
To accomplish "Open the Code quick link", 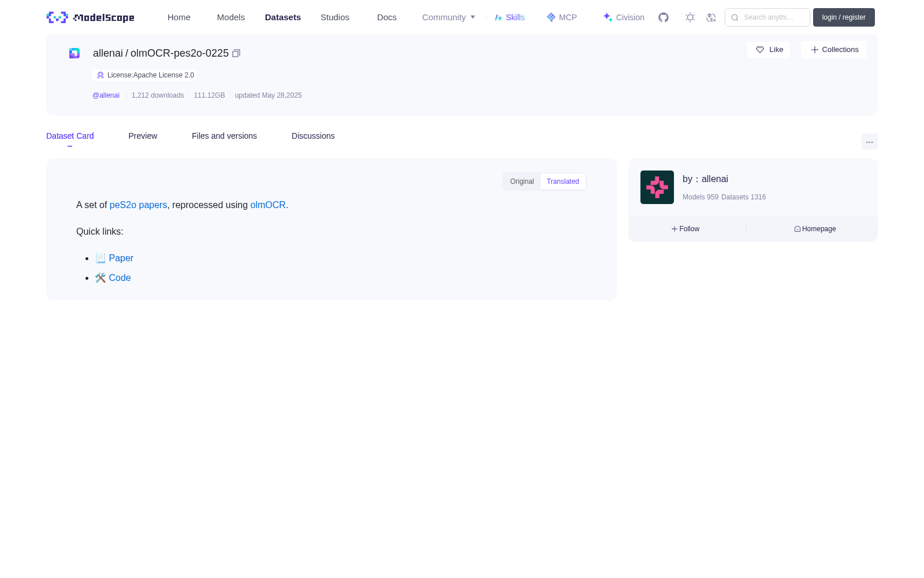I will pos(120,278).
